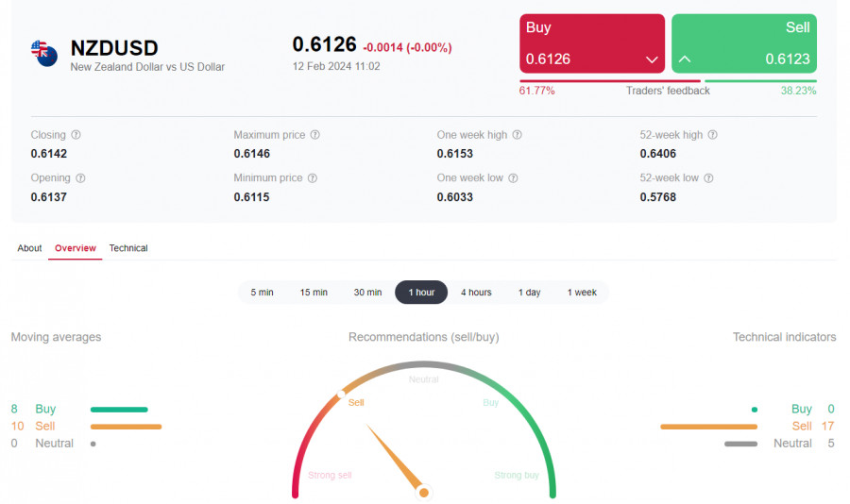Screen dimensions: 850x504
Task: Open help icon next to Minimum price
Action: pyautogui.click(x=313, y=177)
